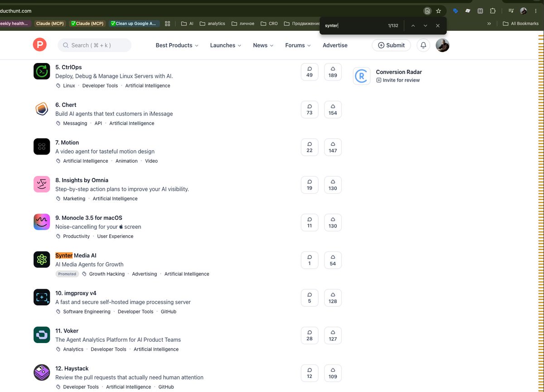Upvote Synter Media AI with 54 votes
The height and width of the screenshot is (392, 544).
point(333,260)
